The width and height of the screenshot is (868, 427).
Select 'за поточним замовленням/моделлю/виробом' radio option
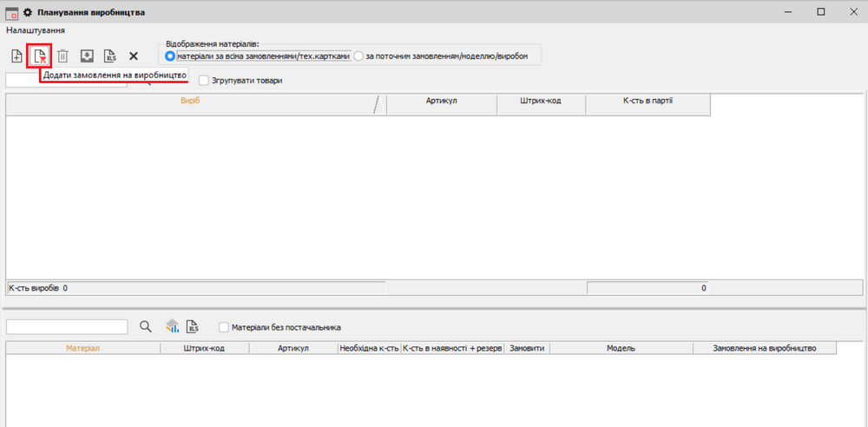coord(358,56)
